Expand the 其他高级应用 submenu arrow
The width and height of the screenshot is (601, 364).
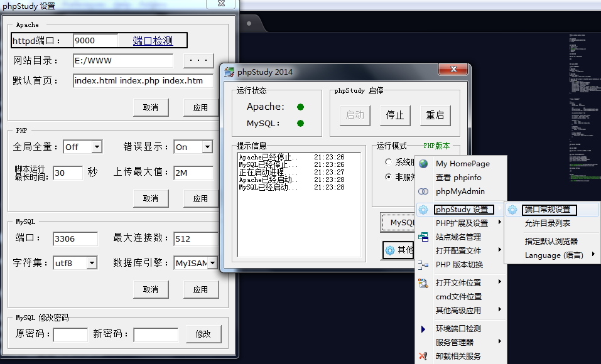tap(499, 309)
